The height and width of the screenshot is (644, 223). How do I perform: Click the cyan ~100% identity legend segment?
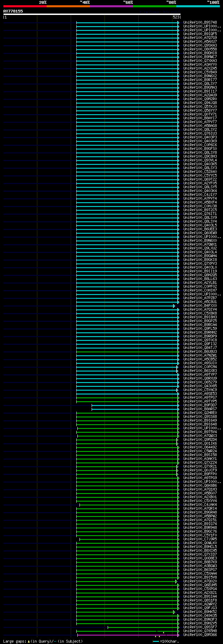click(x=198, y=6)
